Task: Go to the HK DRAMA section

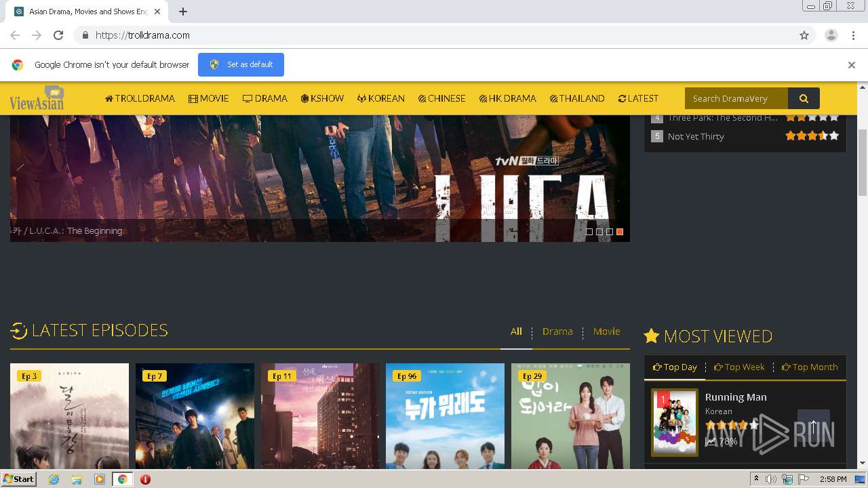Action: tap(507, 98)
